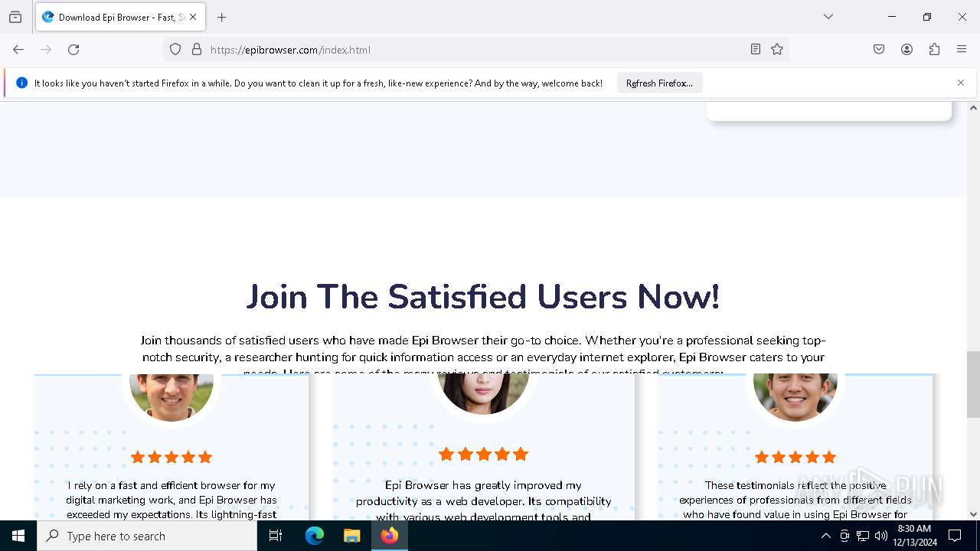Launch Microsoft Edge from taskbar
This screenshot has width=980, height=551.
point(315,536)
